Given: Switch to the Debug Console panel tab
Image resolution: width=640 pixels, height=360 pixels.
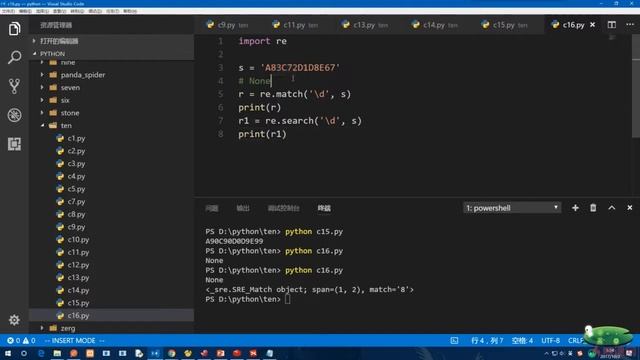Looking at the screenshot, I should (x=284, y=208).
